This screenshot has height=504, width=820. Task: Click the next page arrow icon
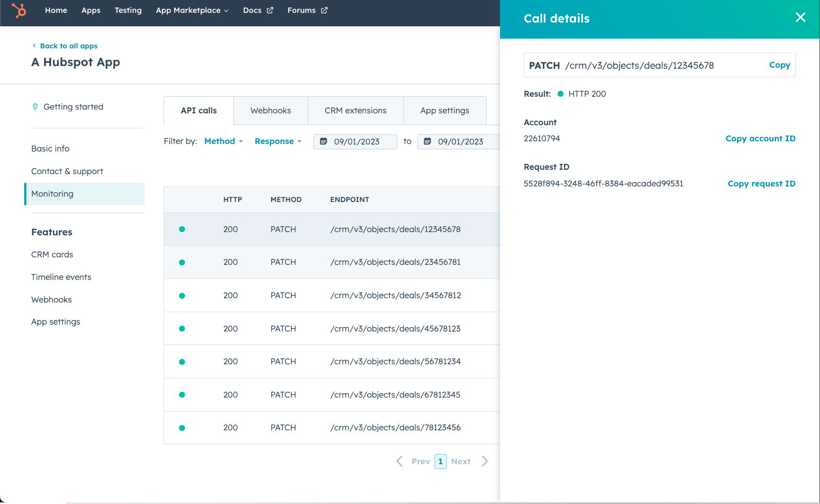point(484,461)
